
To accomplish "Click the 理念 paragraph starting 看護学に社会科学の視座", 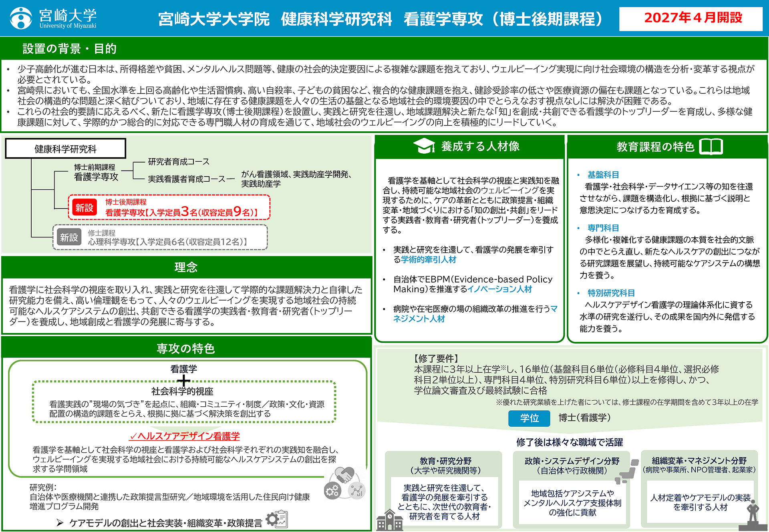I will click(185, 305).
